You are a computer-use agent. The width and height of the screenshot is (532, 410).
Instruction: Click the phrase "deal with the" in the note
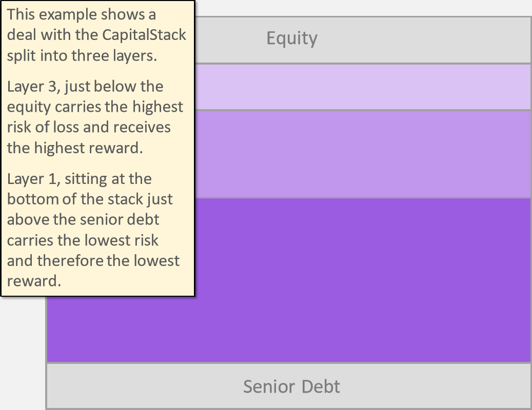53,34
